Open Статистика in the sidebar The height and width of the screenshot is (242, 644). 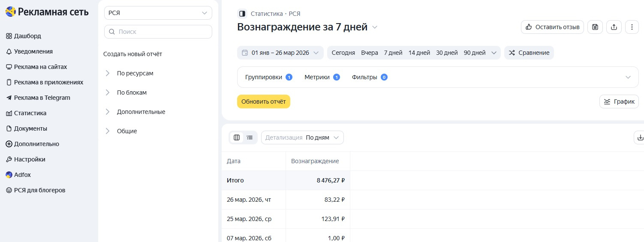[30, 113]
